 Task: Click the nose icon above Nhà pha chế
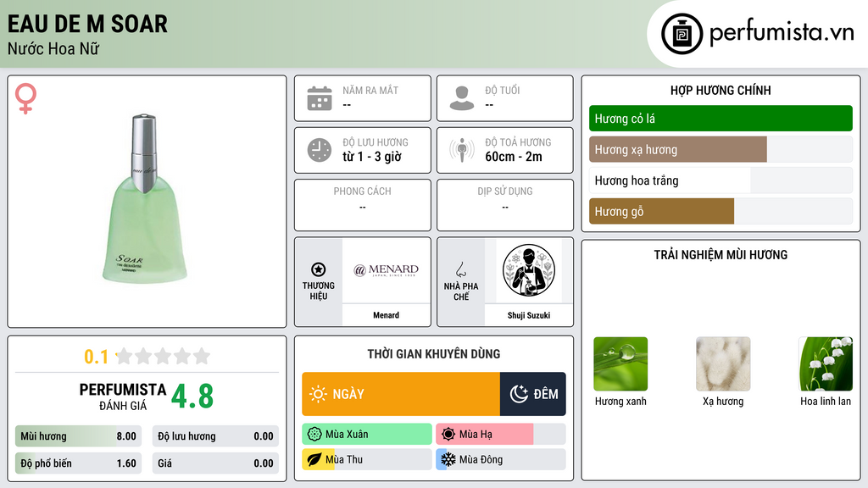[x=460, y=269]
